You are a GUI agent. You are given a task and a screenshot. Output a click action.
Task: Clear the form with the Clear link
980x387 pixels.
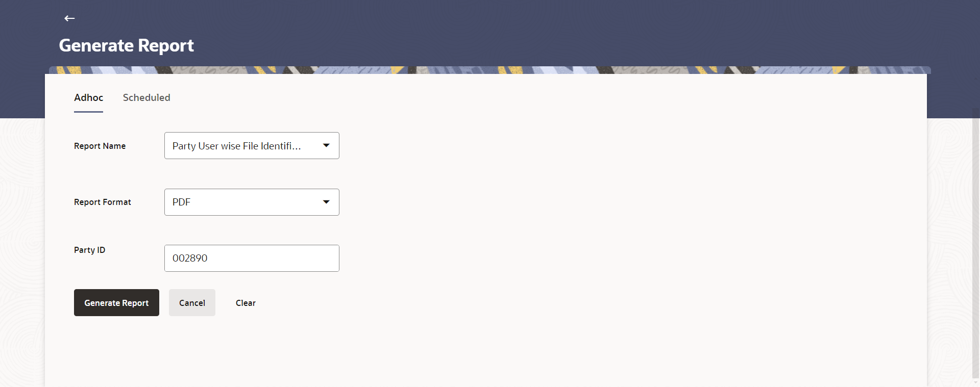(x=246, y=303)
